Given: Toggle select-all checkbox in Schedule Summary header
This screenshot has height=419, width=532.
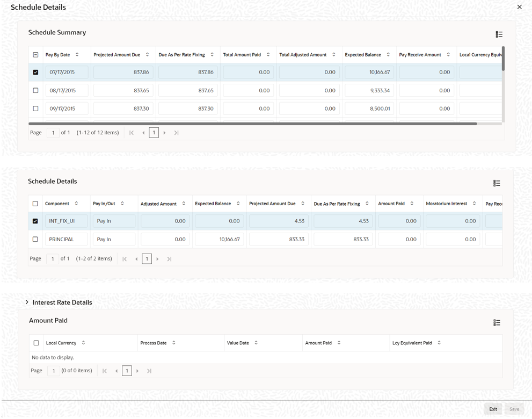Looking at the screenshot, I should click(35, 55).
